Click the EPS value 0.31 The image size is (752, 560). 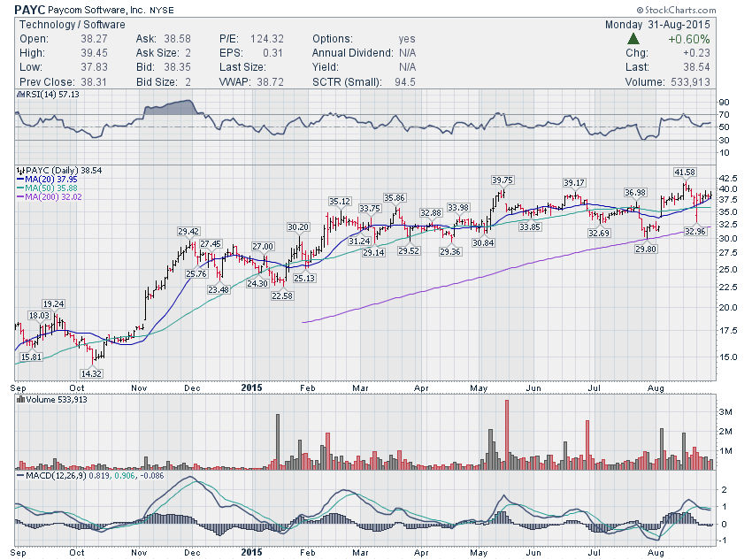[x=272, y=53]
